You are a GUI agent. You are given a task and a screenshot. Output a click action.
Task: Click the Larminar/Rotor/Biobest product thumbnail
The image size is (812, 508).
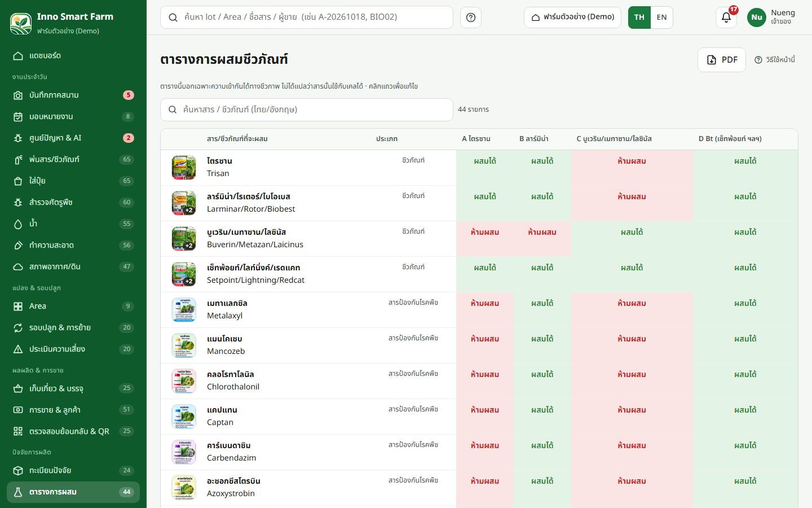(184, 203)
